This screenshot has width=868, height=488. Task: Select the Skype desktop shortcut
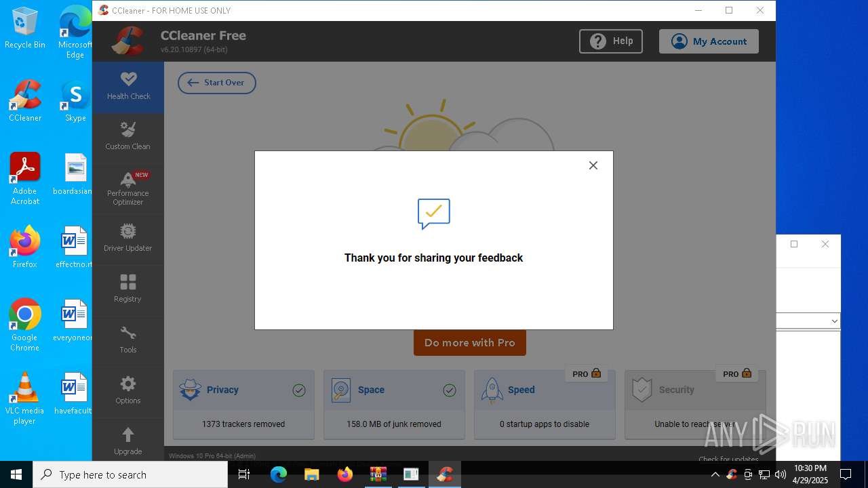tap(75, 101)
